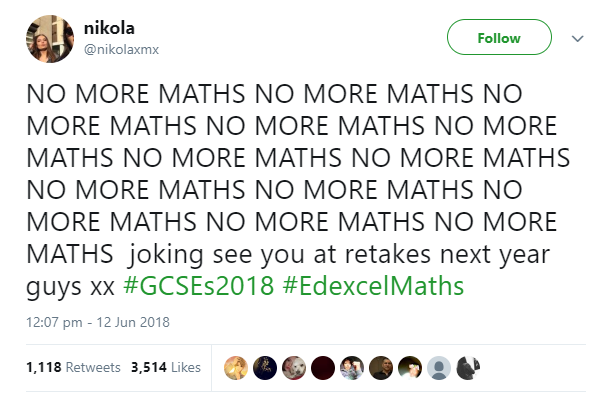Click the dark navy sparkle liker avatar
The image size is (596, 393).
tap(265, 368)
